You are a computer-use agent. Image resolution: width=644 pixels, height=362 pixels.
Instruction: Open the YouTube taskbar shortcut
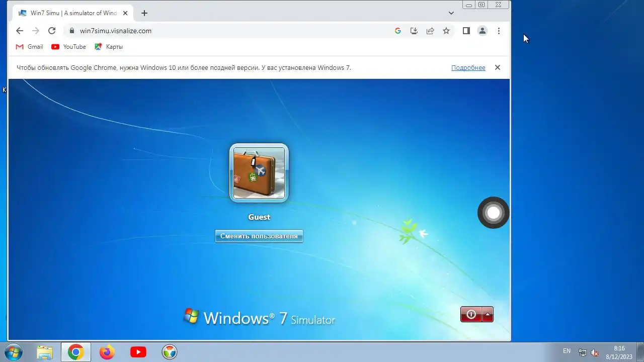pyautogui.click(x=138, y=352)
